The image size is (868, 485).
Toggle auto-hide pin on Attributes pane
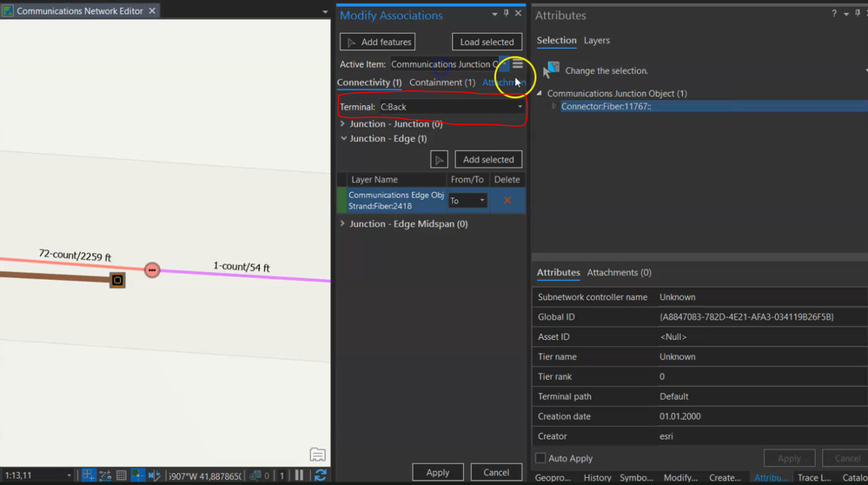coord(858,13)
